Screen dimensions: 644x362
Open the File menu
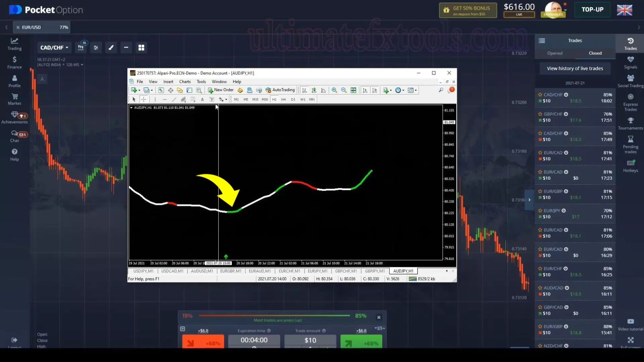tap(140, 82)
